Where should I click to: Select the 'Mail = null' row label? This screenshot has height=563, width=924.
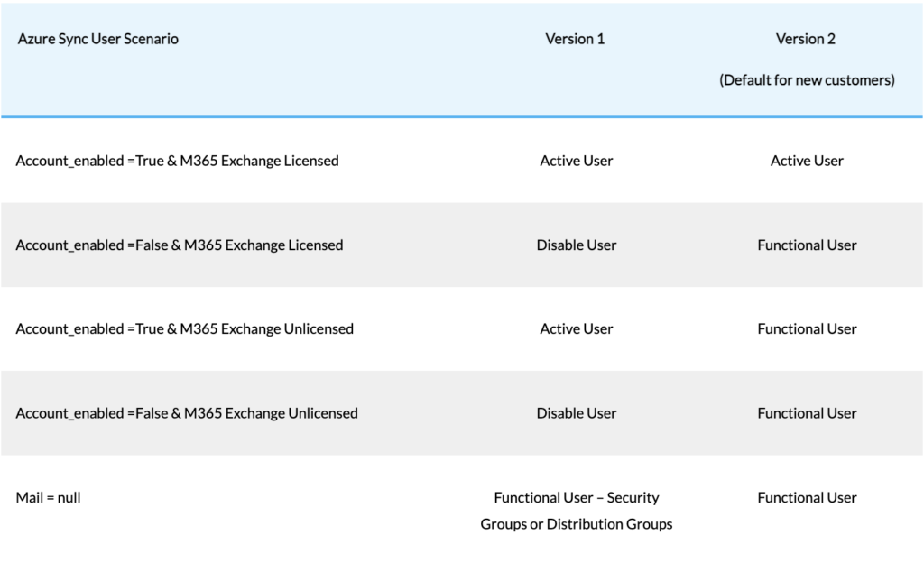click(49, 498)
